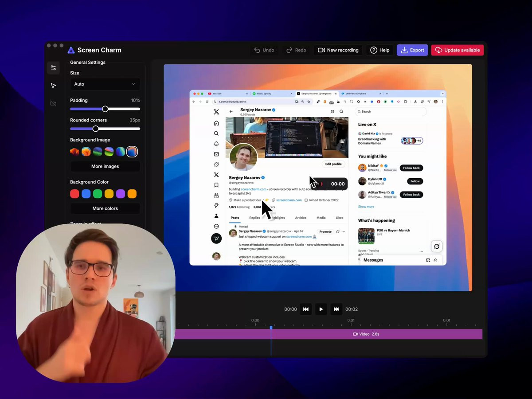Click the Profile person icon in X sidebar

tap(216, 216)
